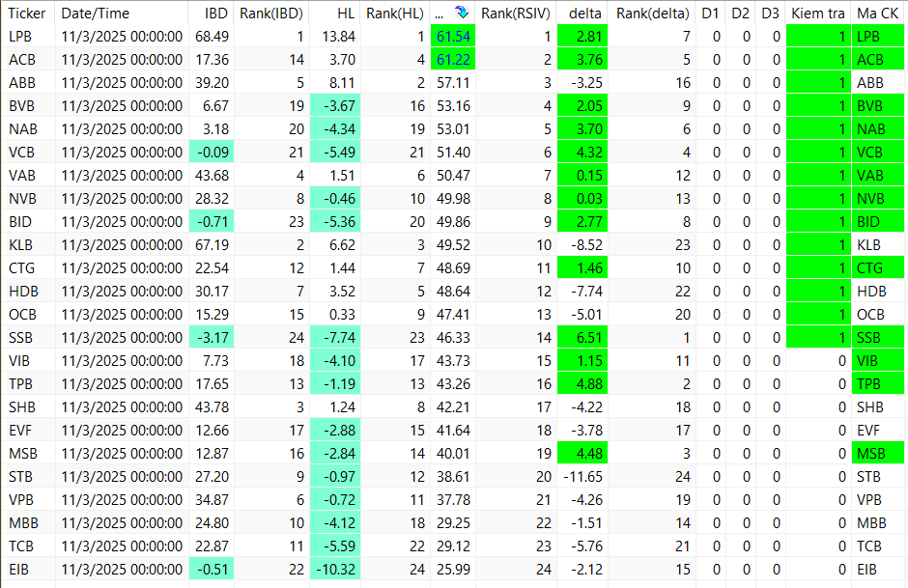Select the CTG ticker cell

[28, 268]
